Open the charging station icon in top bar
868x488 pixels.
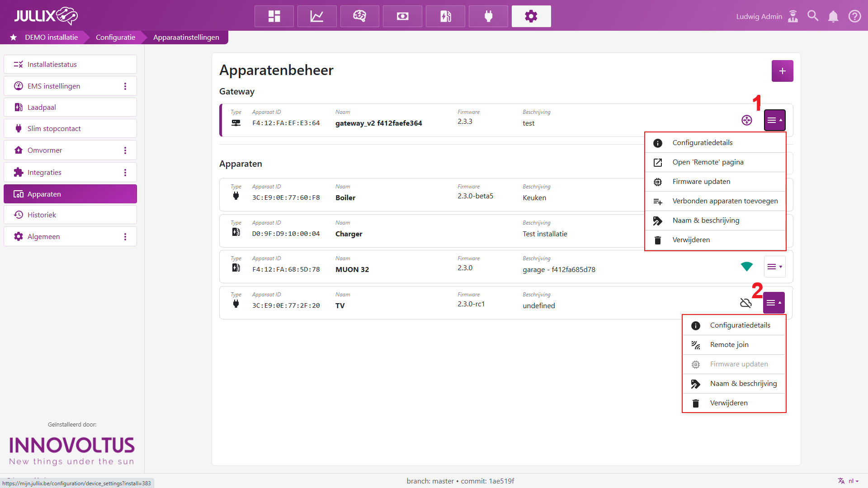445,16
